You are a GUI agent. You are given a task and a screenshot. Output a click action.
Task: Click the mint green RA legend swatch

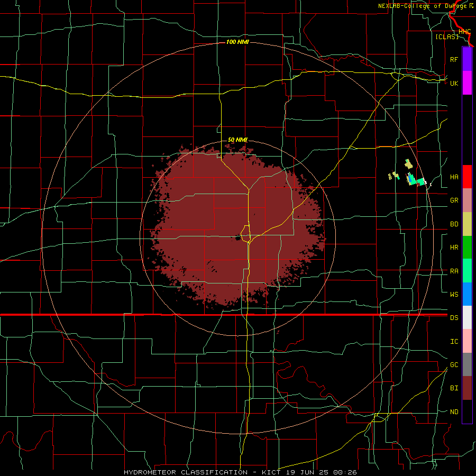point(467,271)
